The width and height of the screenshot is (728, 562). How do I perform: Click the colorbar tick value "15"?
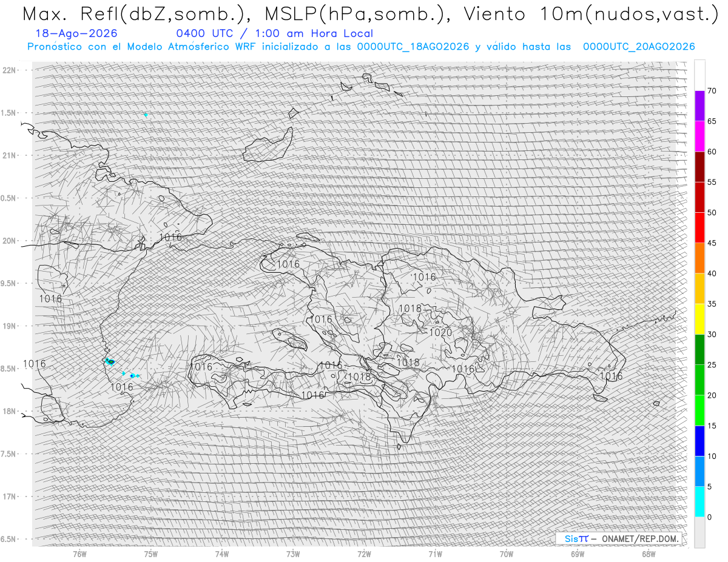(x=712, y=426)
